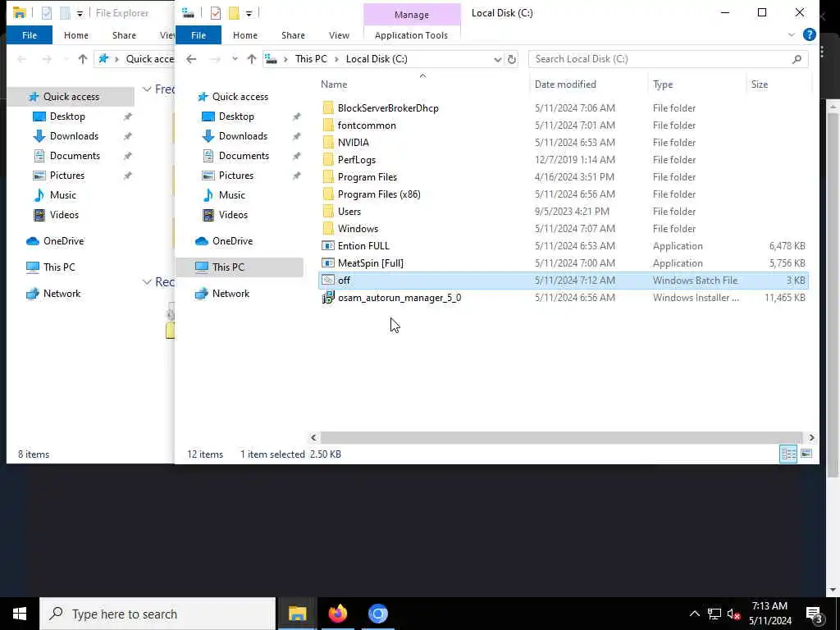Open OneDrive in Local Disk navigation pane
This screenshot has height=630, width=840.
click(x=232, y=241)
